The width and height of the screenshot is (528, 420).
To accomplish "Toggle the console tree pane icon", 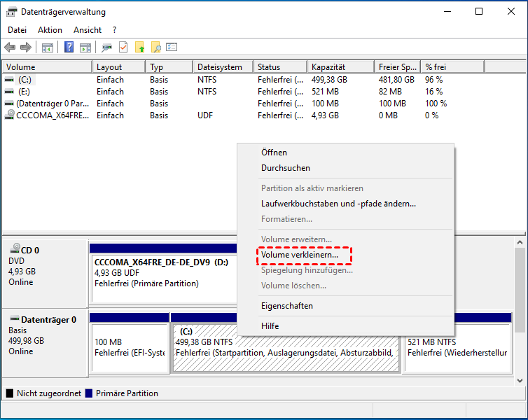I will [x=48, y=48].
